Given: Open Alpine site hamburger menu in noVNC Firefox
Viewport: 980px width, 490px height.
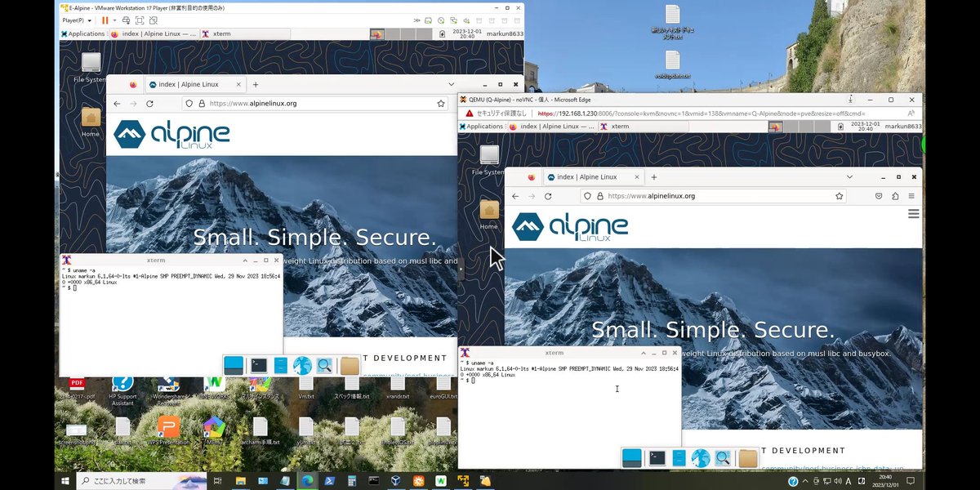Looking at the screenshot, I should 913,214.
